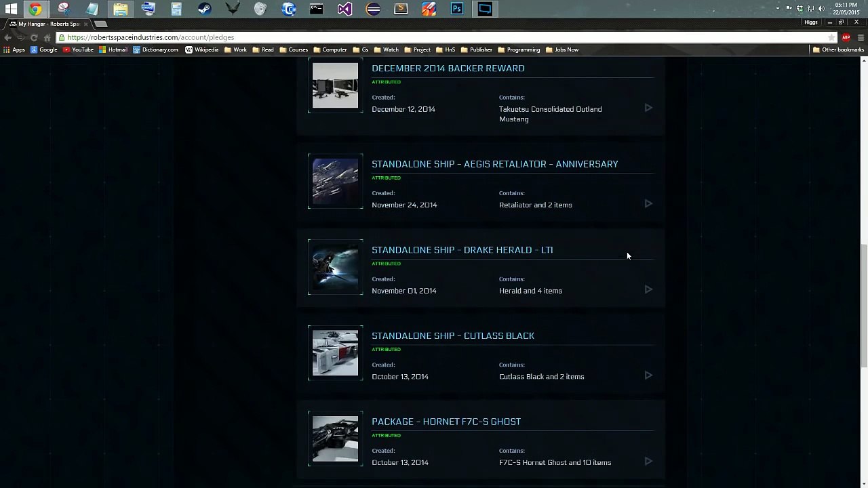Click the browser back arrow
Screen dimensions: 868x488
7,37
